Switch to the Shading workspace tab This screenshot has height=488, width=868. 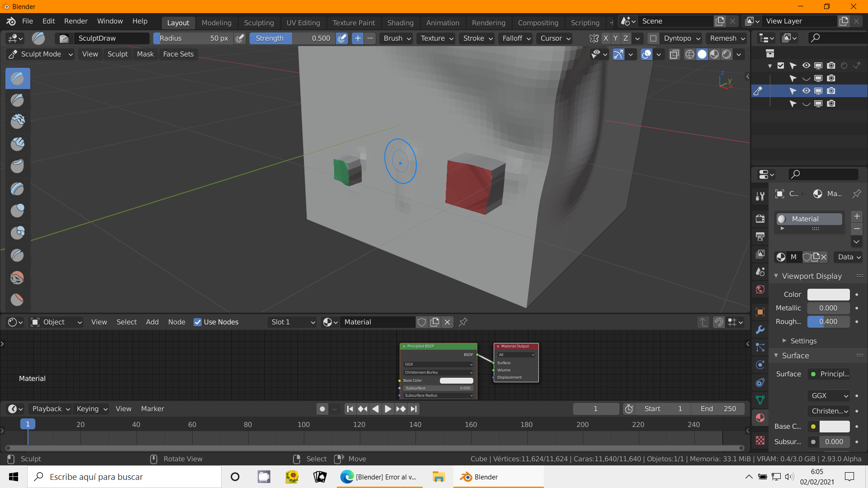pos(400,23)
